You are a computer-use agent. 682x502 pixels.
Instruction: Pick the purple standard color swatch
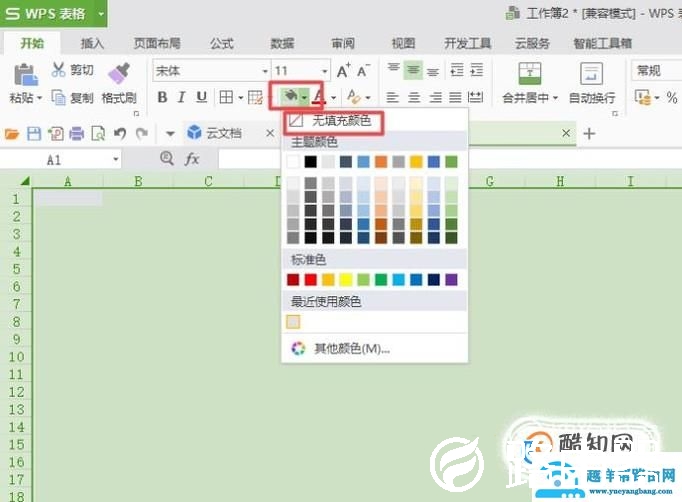click(x=451, y=280)
